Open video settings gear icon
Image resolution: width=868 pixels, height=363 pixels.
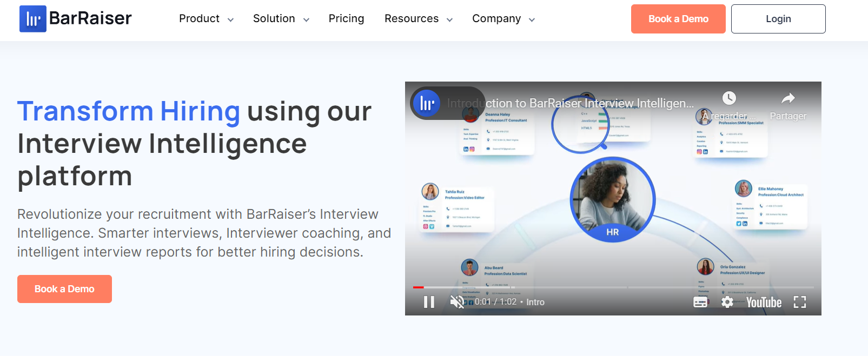coord(727,302)
